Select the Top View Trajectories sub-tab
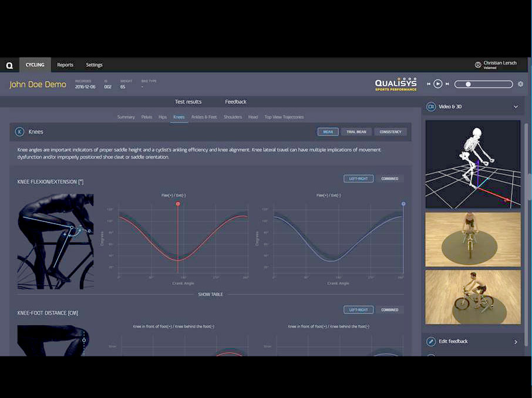The width and height of the screenshot is (532, 398). (284, 117)
